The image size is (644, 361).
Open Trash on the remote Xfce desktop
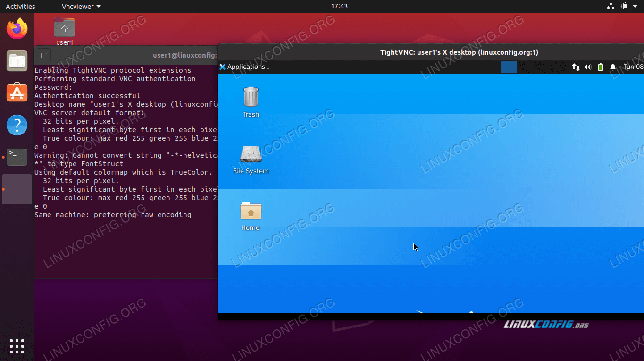(x=251, y=102)
